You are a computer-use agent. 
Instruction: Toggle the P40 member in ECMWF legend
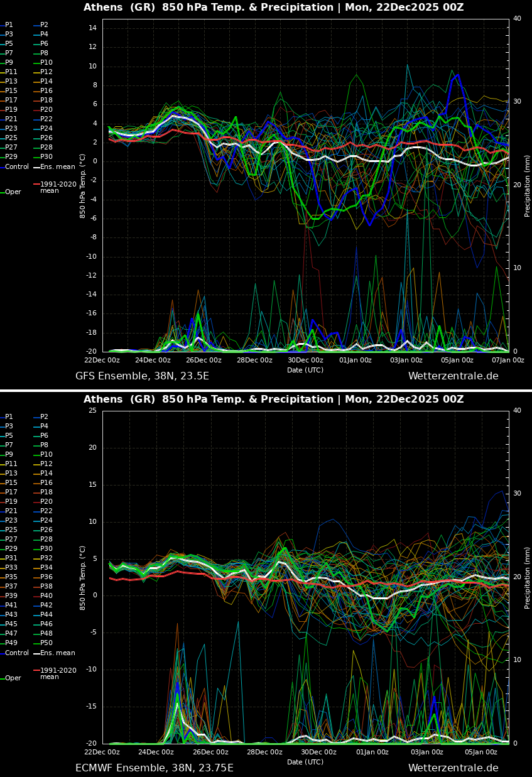pos(46,596)
